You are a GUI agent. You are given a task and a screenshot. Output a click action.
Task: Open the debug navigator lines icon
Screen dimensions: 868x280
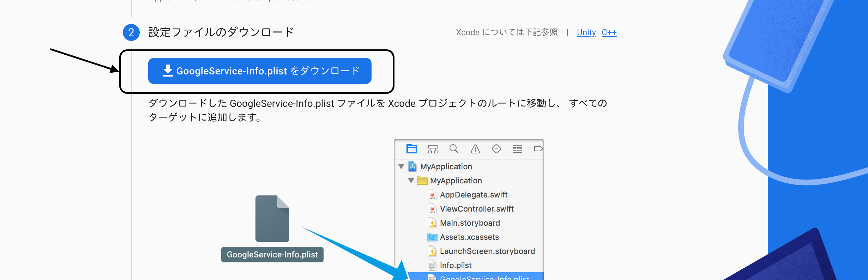[518, 149]
